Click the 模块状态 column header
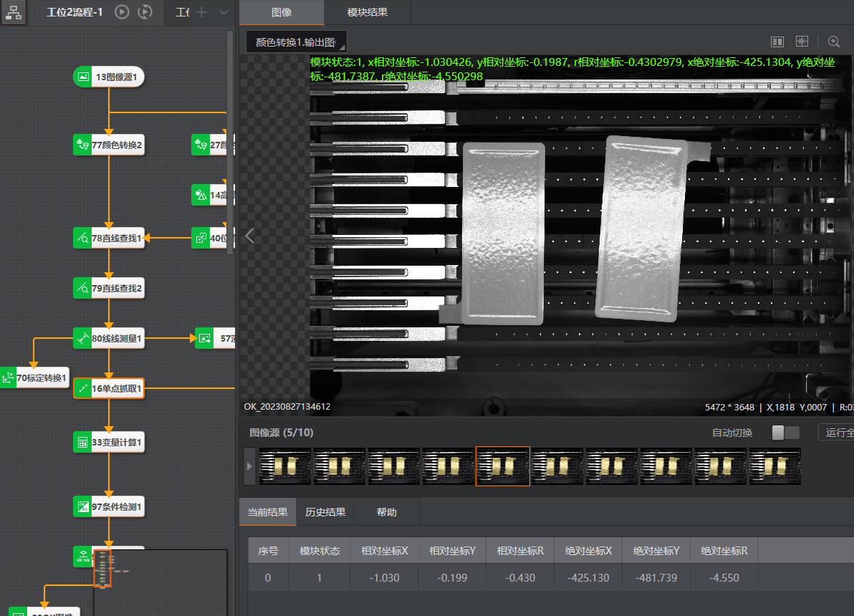Screen dimensions: 854x616 click(x=319, y=551)
